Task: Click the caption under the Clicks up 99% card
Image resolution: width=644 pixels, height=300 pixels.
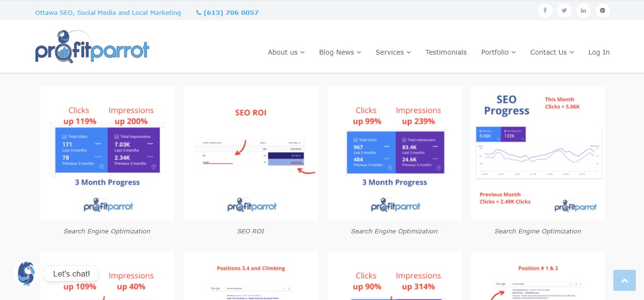Action: [395, 231]
